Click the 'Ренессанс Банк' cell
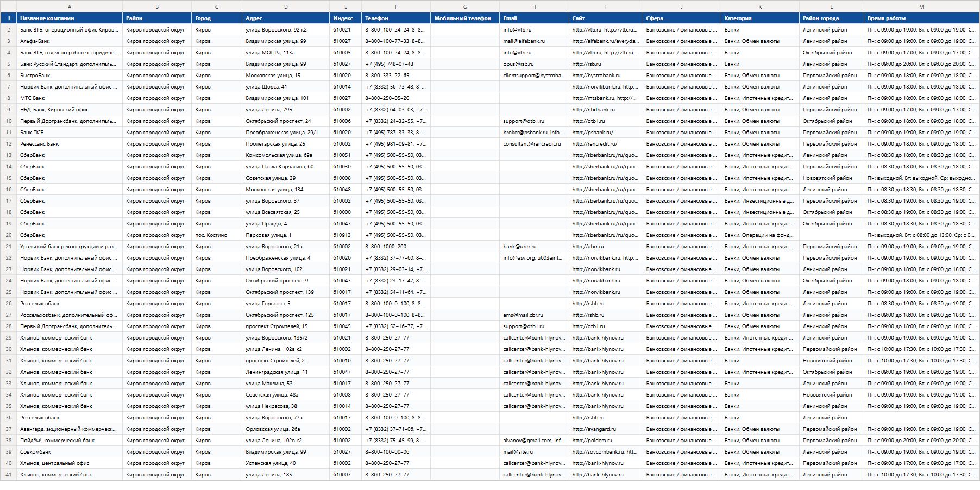Screen dimensions: 980x490 70,144
